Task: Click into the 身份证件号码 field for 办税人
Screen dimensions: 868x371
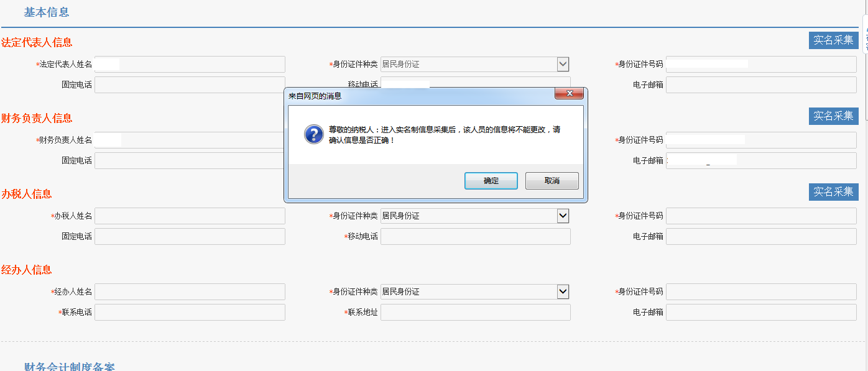Action: [x=760, y=216]
